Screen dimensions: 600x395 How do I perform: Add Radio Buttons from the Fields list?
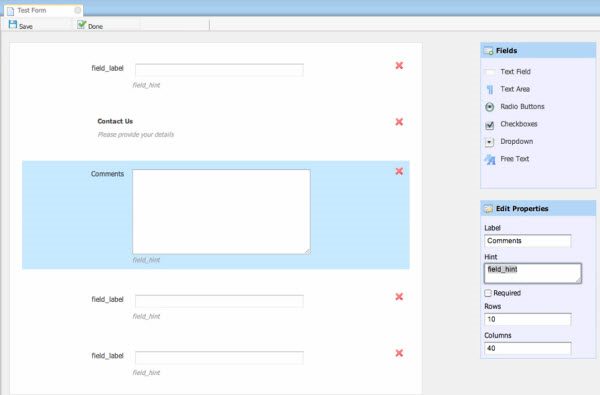[x=522, y=107]
